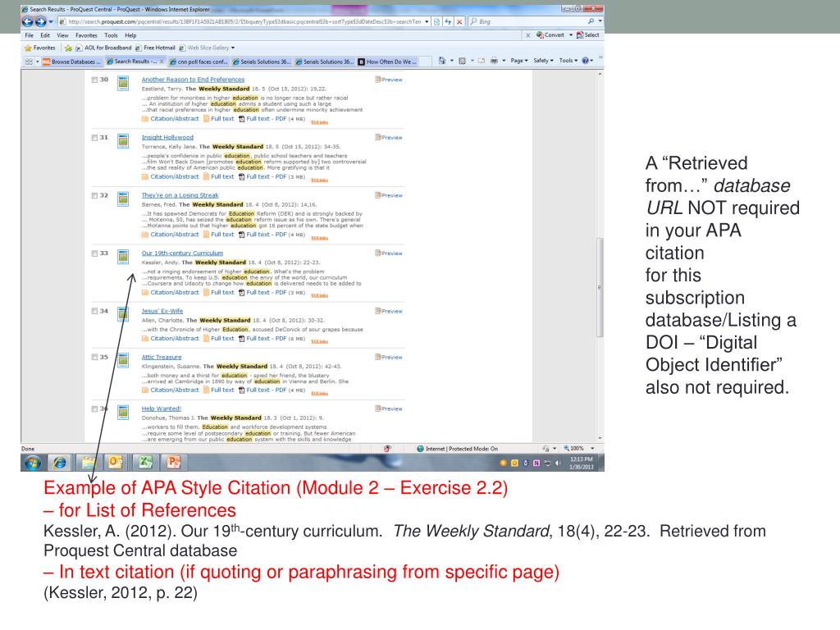Viewport: 840px width, 630px height.
Task: Switch to the cnn poll faces tab
Action: click(199, 62)
